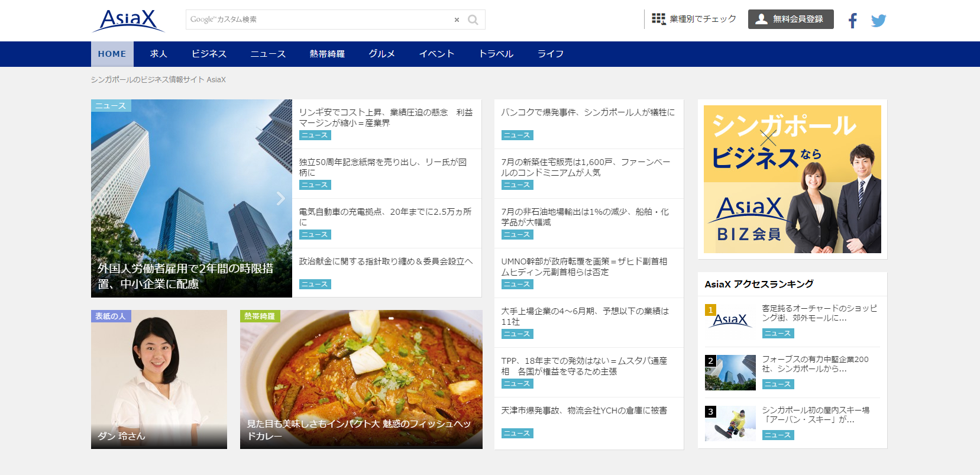Click in the Google custom search field

pyautogui.click(x=319, y=20)
